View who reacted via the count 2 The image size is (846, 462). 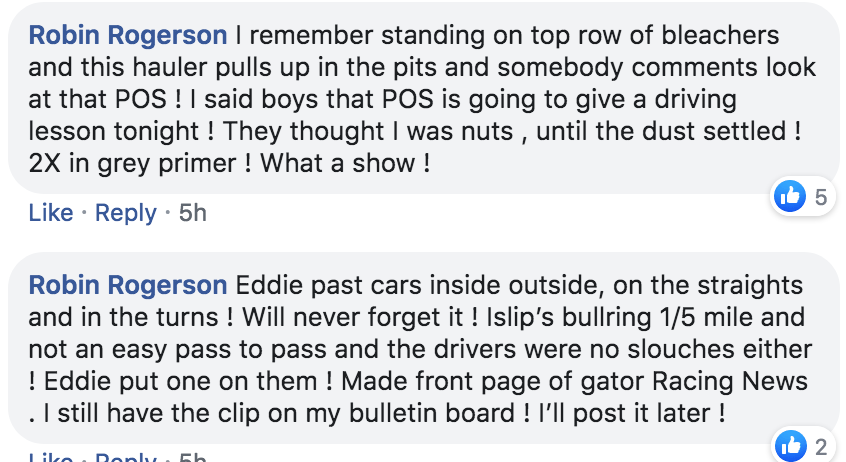coord(821,447)
